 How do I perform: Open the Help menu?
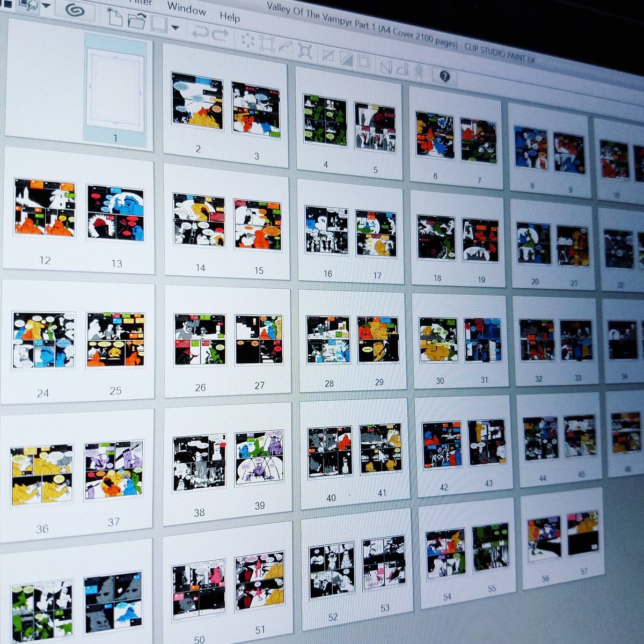click(x=230, y=17)
